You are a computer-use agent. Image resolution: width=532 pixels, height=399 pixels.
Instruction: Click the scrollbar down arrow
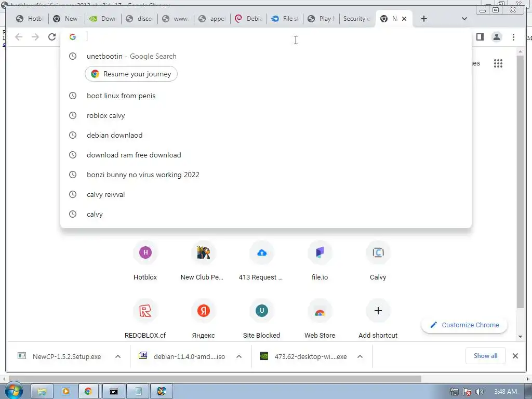pyautogui.click(x=520, y=337)
